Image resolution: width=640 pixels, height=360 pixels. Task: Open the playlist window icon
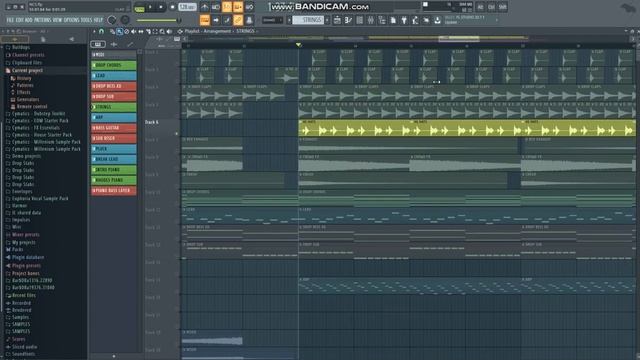point(337,20)
